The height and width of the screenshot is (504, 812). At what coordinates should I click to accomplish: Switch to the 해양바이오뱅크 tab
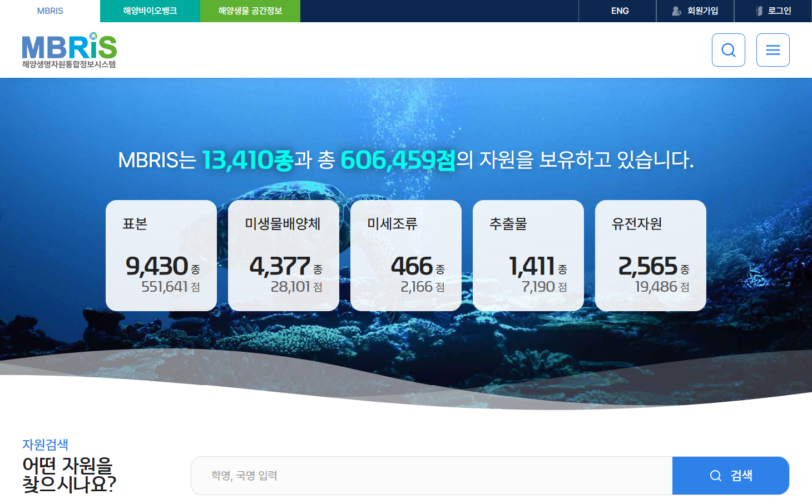pyautogui.click(x=150, y=11)
